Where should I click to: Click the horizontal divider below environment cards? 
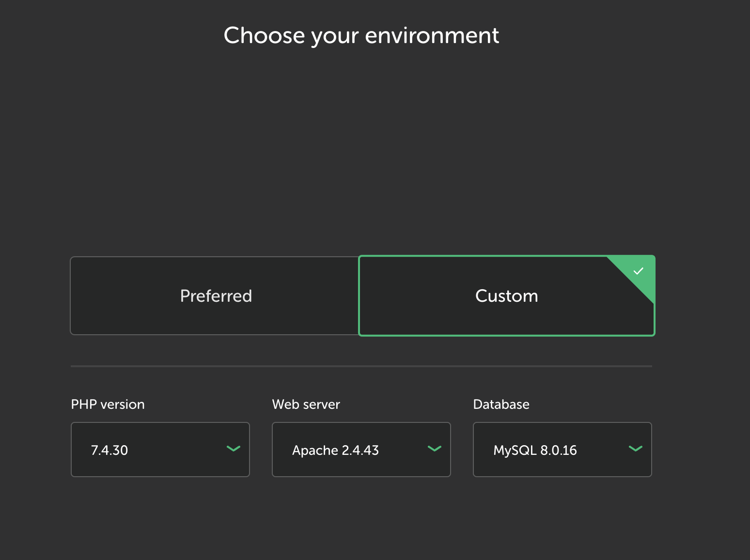click(361, 366)
